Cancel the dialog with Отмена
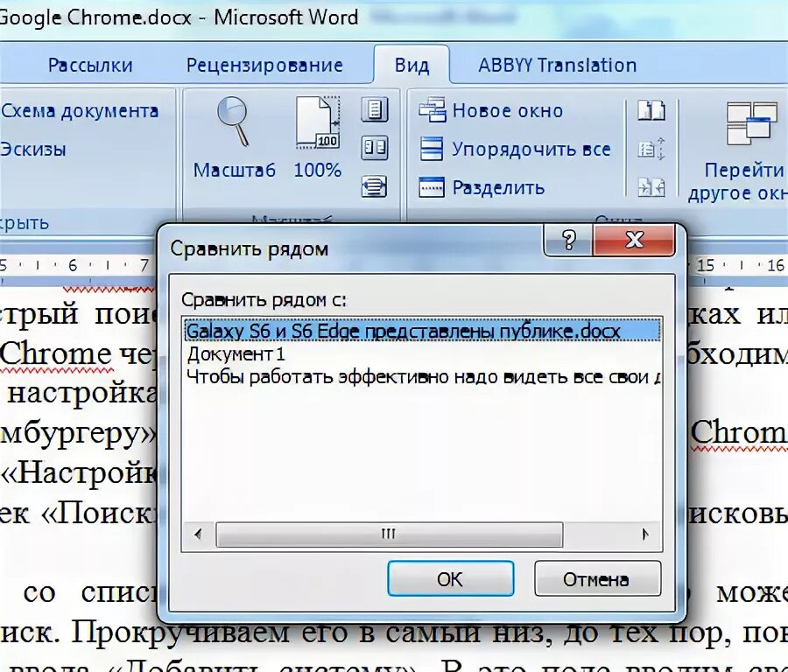The image size is (788, 672). pos(597,578)
